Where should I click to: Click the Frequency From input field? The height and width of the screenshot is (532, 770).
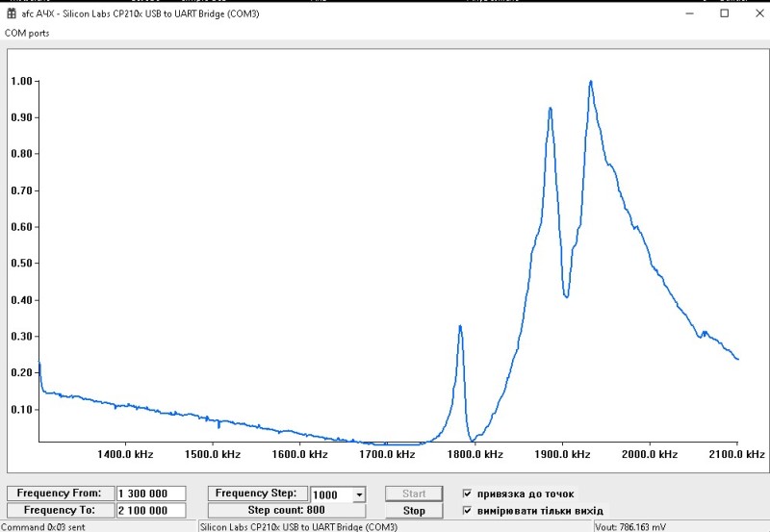tap(150, 494)
